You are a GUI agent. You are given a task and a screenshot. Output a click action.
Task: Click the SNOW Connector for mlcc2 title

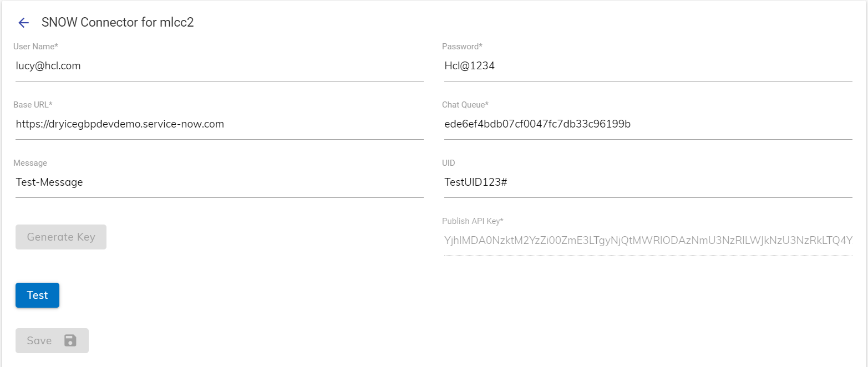[116, 22]
